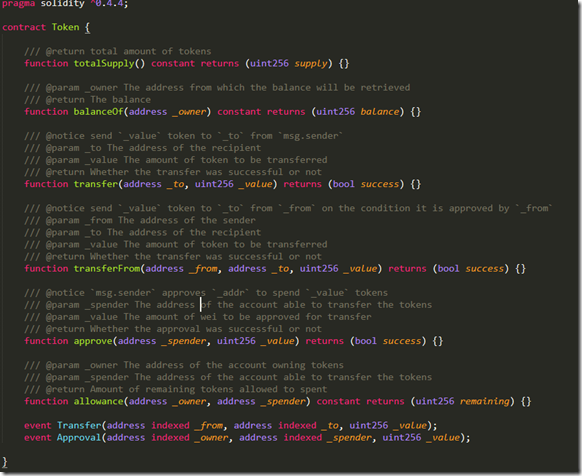Image resolution: width=582 pixels, height=476 pixels.
Task: Click the contract name 'Token'
Action: [65, 27]
